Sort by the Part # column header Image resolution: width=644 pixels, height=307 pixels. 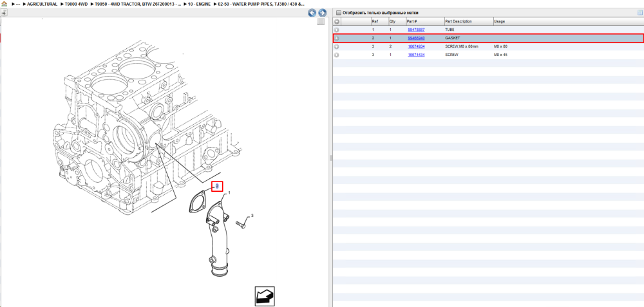(412, 21)
